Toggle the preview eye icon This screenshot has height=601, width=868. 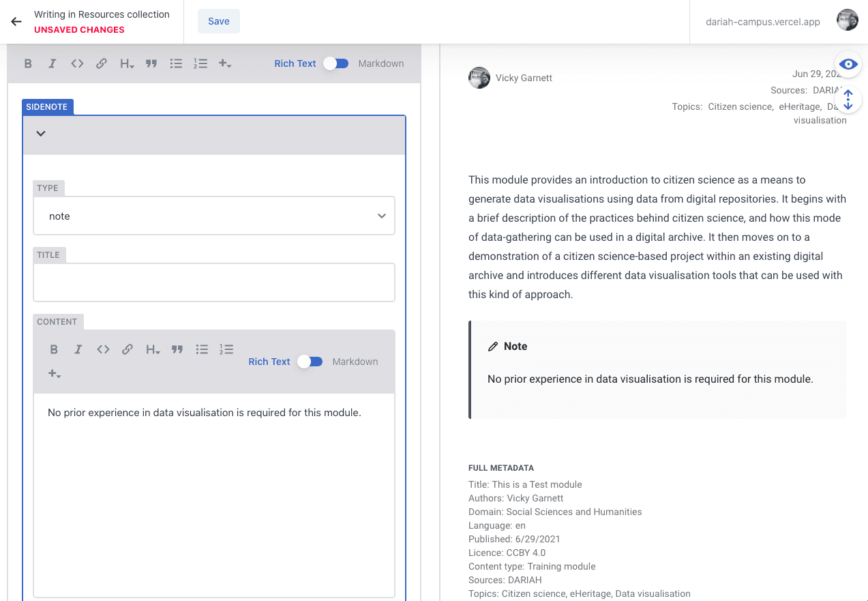point(848,64)
